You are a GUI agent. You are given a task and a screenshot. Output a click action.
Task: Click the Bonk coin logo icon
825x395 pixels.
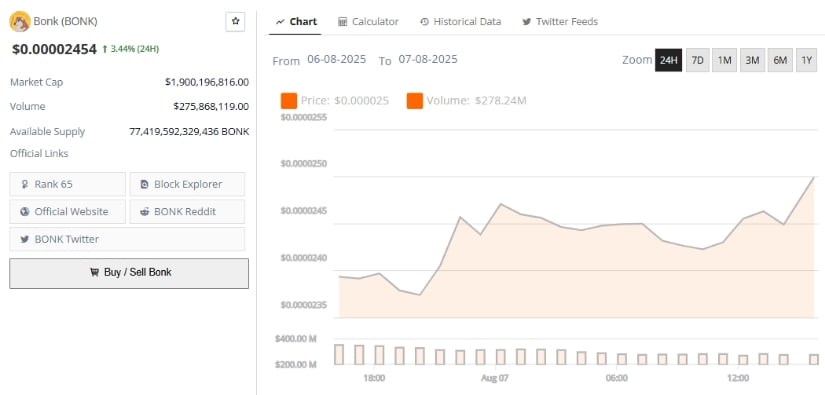[20, 22]
